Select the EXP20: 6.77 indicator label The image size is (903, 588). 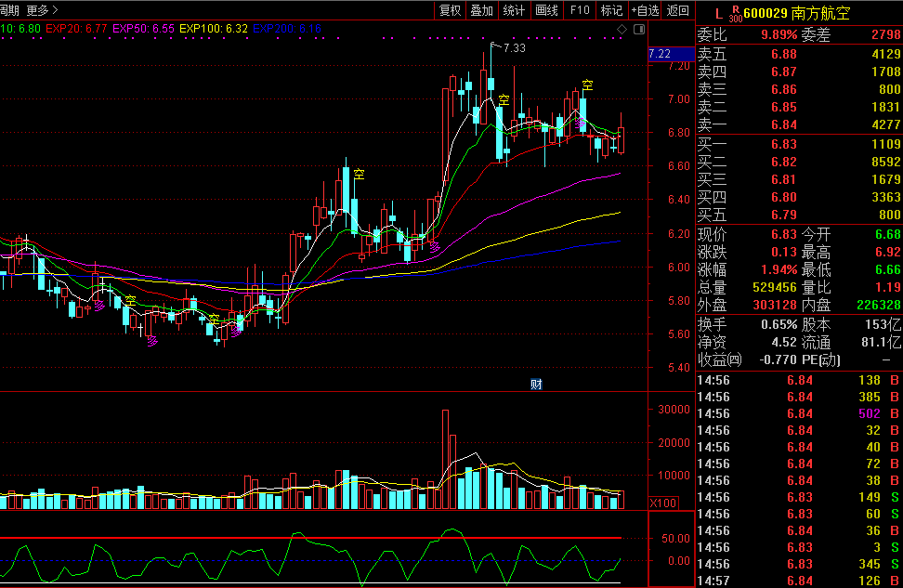tap(76, 29)
